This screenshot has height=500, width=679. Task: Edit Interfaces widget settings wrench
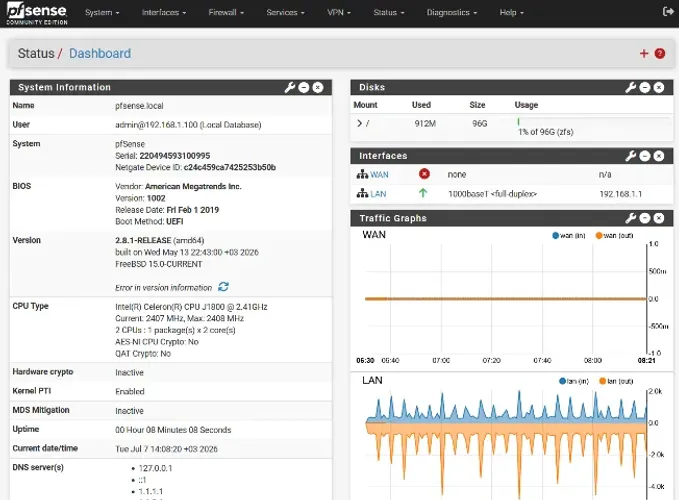pos(630,156)
